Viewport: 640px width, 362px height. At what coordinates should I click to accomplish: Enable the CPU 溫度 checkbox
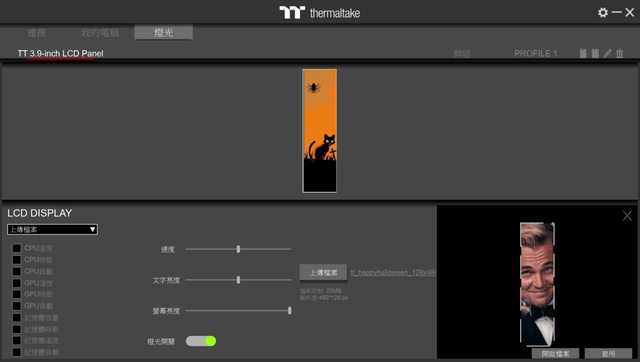[x=17, y=248]
